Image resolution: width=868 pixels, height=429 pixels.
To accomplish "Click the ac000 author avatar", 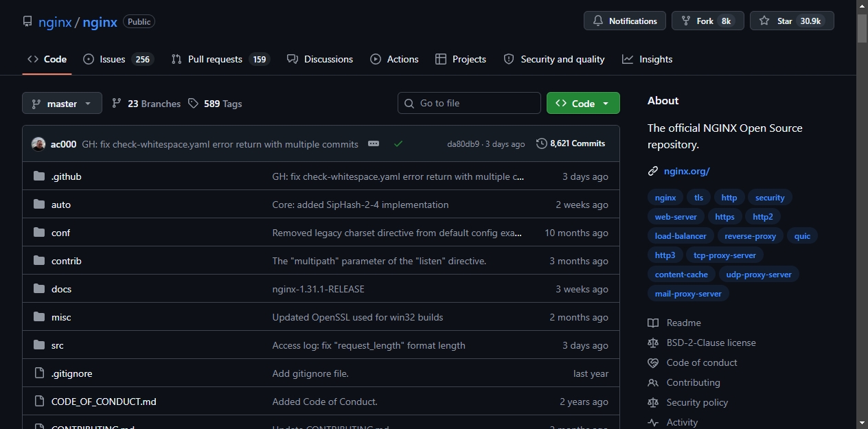I will tap(38, 144).
